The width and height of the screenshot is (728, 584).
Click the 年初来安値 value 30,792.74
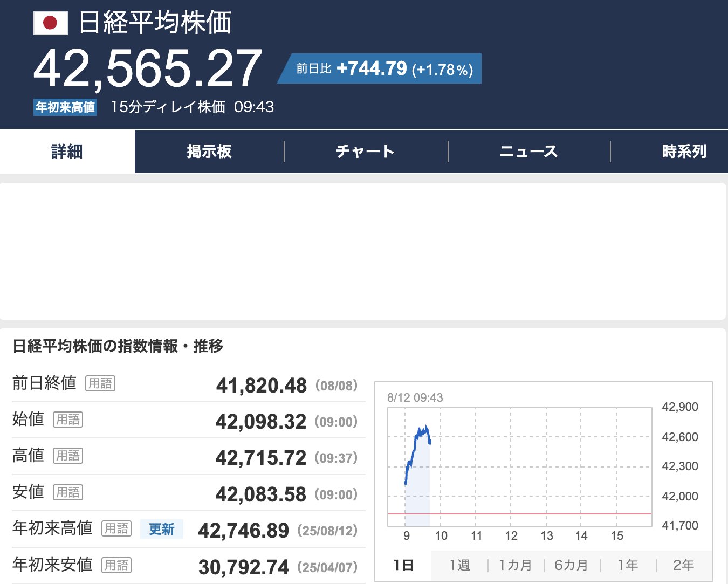244,567
